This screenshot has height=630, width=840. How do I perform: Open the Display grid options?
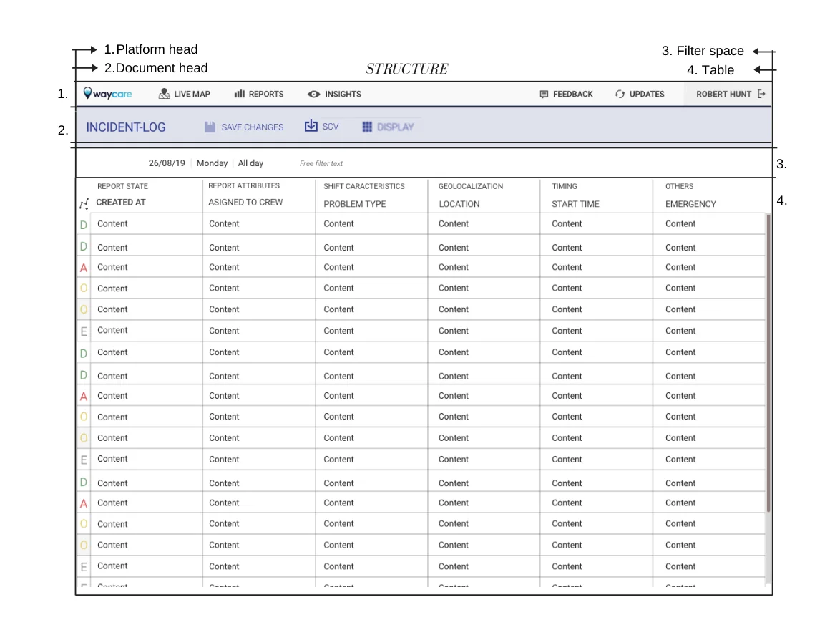click(389, 127)
